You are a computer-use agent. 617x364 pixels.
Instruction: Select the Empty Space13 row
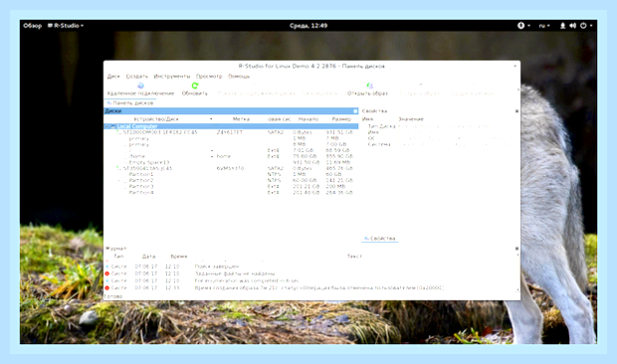click(231, 162)
